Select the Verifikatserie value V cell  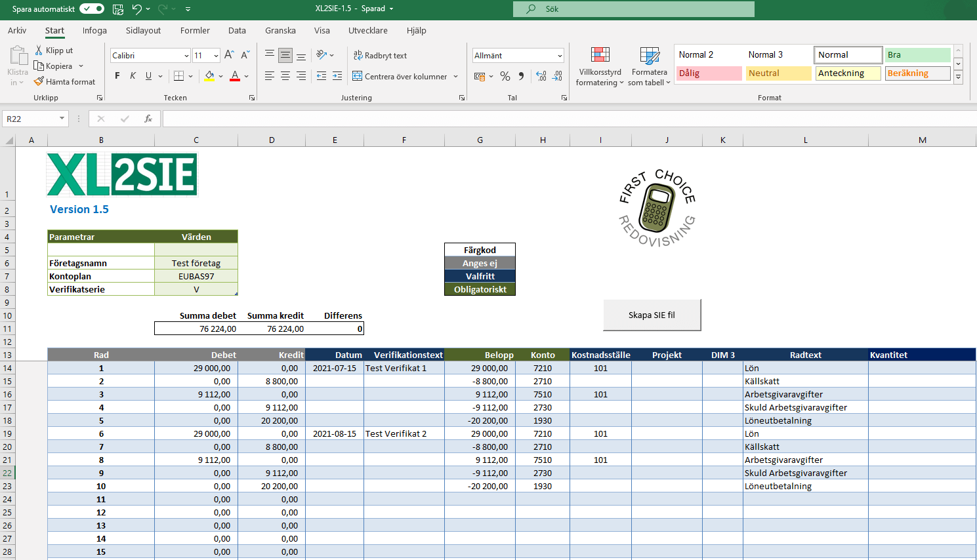(196, 289)
